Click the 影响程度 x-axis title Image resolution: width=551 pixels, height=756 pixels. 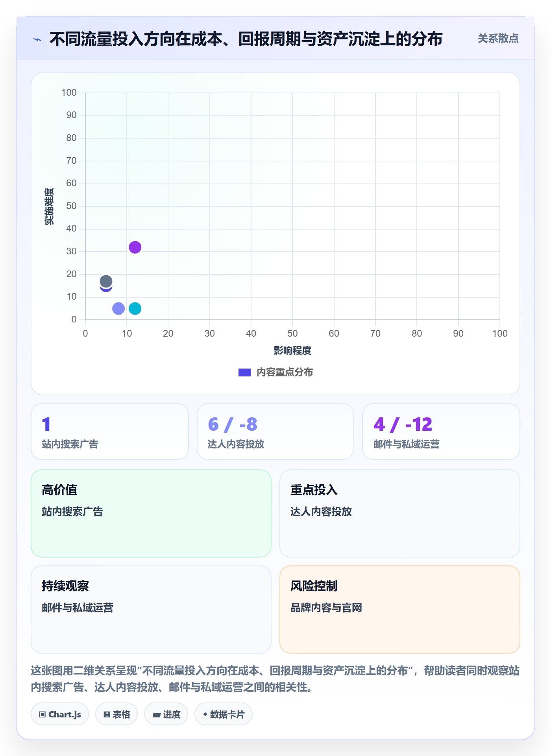(x=292, y=350)
